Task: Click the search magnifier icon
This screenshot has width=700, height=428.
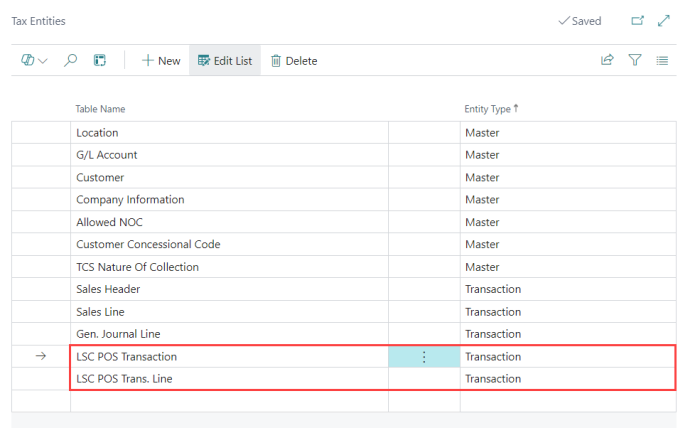Action: (x=70, y=60)
